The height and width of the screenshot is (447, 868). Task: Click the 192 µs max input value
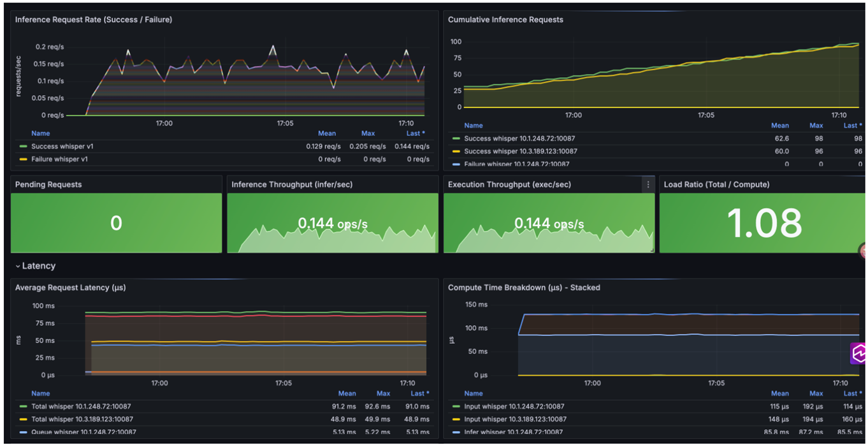click(814, 406)
